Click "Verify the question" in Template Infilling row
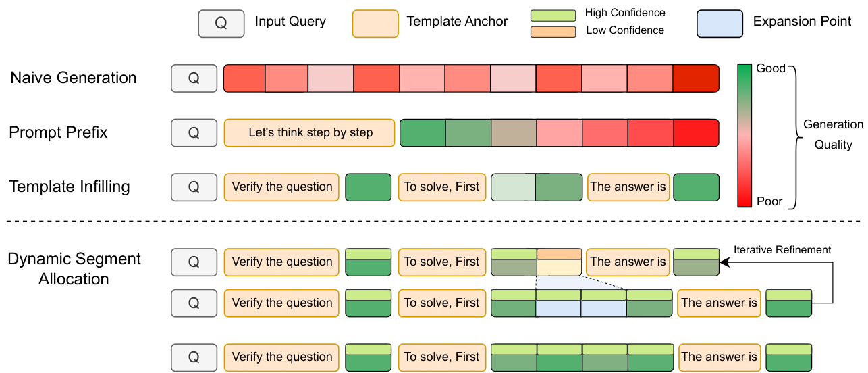Screen dimensions: 868x373 pos(281,187)
